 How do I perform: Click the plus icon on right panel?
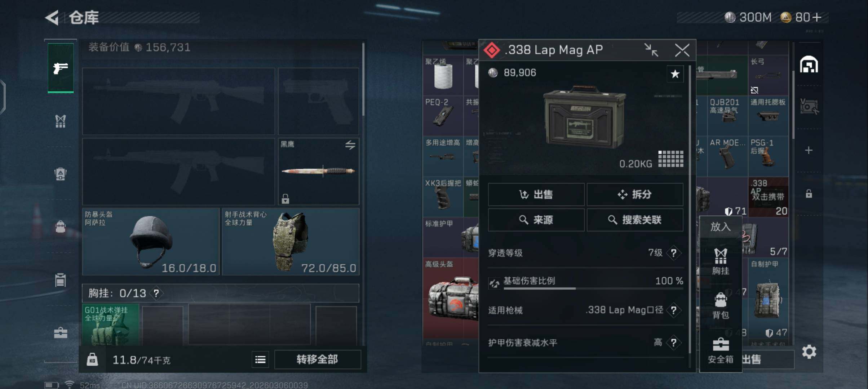(809, 150)
